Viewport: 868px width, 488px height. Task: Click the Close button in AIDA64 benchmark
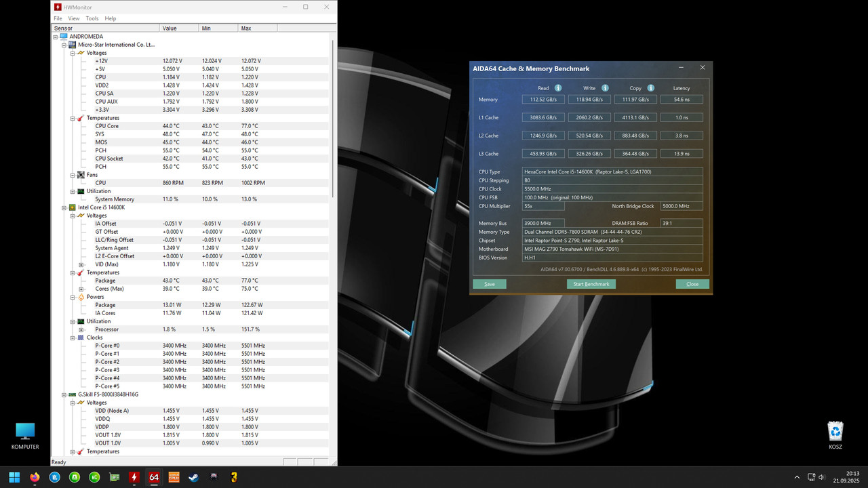(692, 284)
